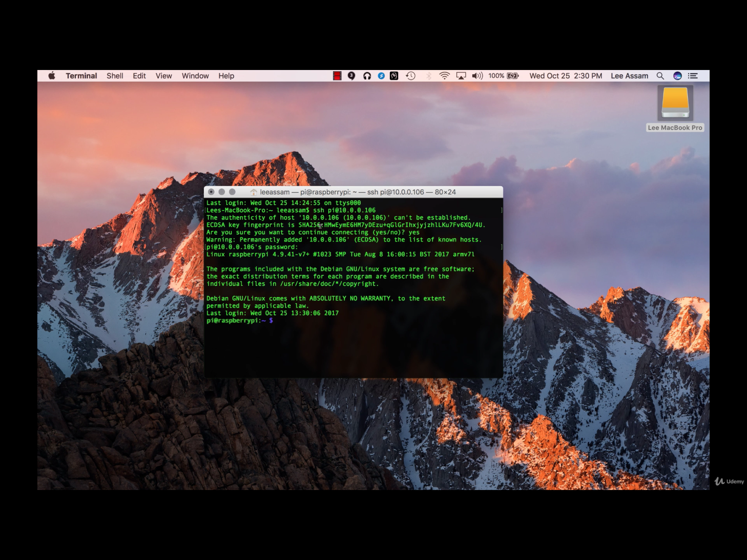The image size is (747, 560).
Task: Open the Edit menu
Action: 139,76
